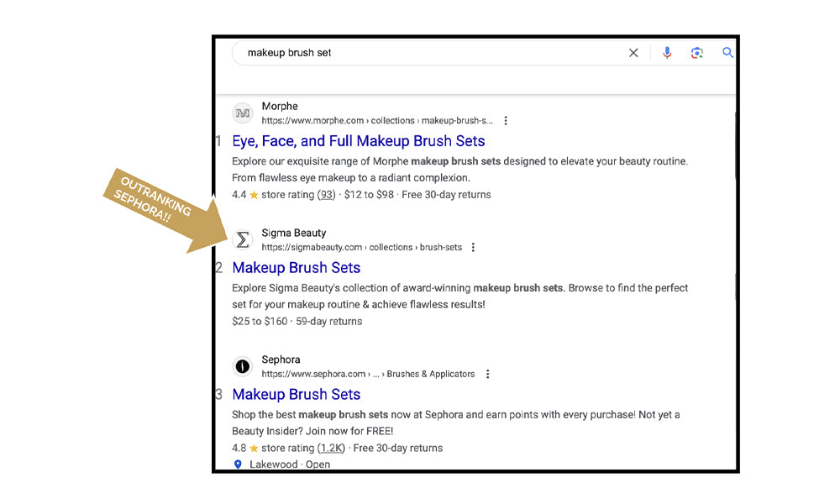Screen dimensions: 840x504
Task: Start voice search with the microphone icon
Action: point(667,53)
